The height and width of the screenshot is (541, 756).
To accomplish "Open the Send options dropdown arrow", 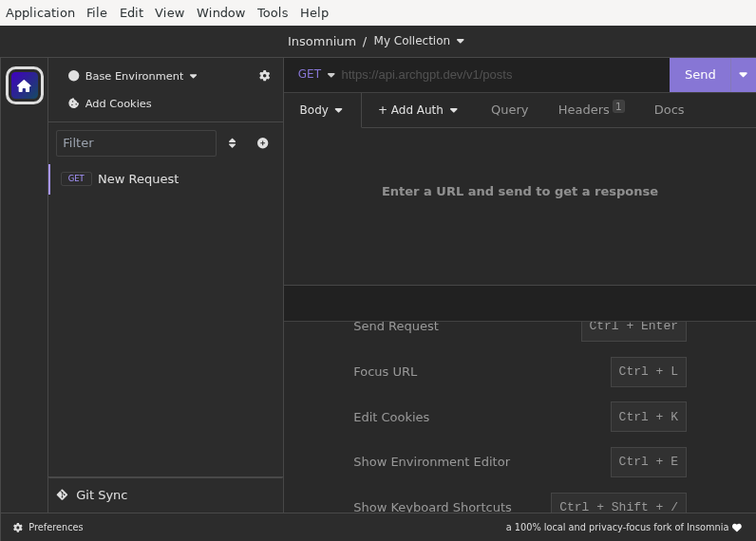I will 743,75.
